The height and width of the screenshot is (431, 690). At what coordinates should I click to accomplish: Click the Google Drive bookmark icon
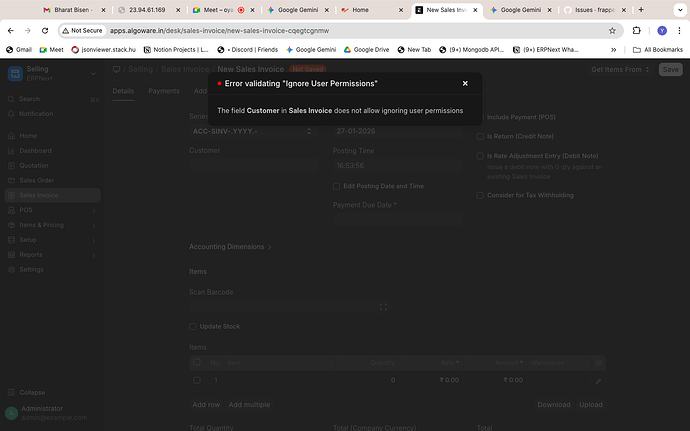(346, 49)
